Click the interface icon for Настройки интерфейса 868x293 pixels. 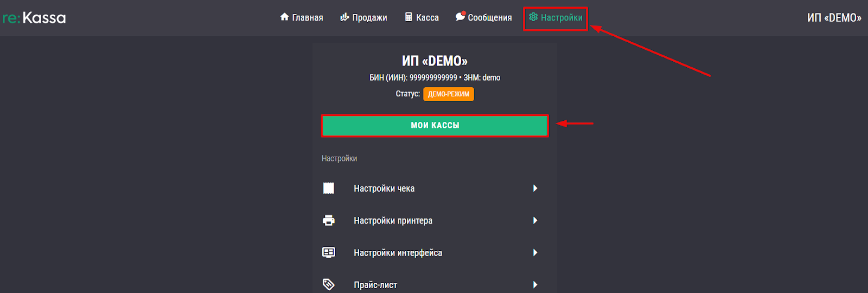tap(329, 252)
